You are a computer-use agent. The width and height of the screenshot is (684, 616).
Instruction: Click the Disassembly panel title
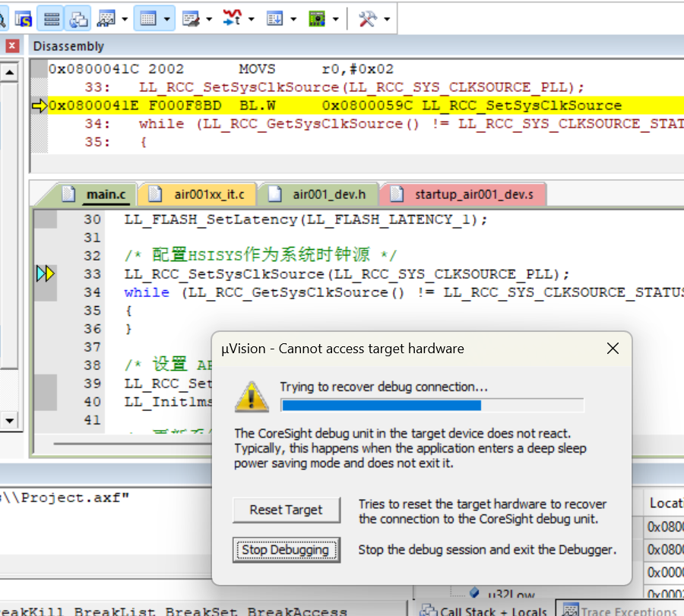68,46
